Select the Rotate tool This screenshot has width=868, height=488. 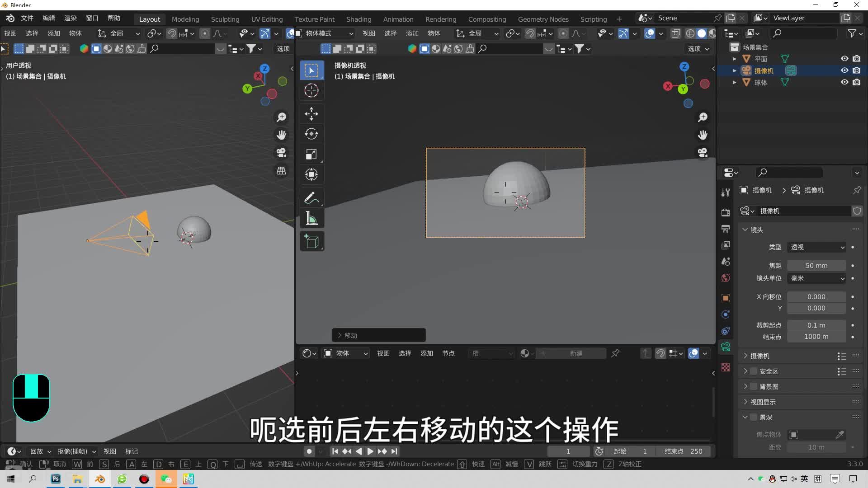click(311, 134)
